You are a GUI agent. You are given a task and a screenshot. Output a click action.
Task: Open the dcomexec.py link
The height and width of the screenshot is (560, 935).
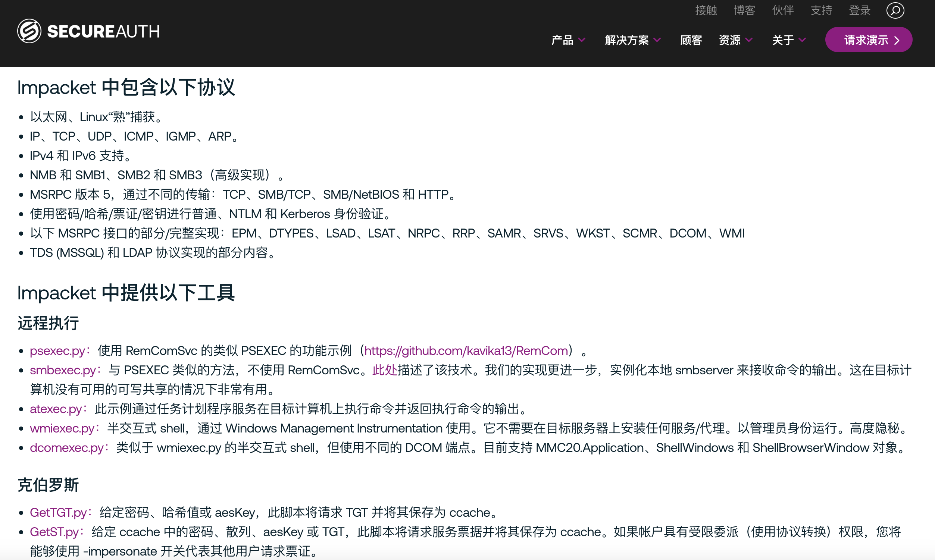[x=67, y=447]
